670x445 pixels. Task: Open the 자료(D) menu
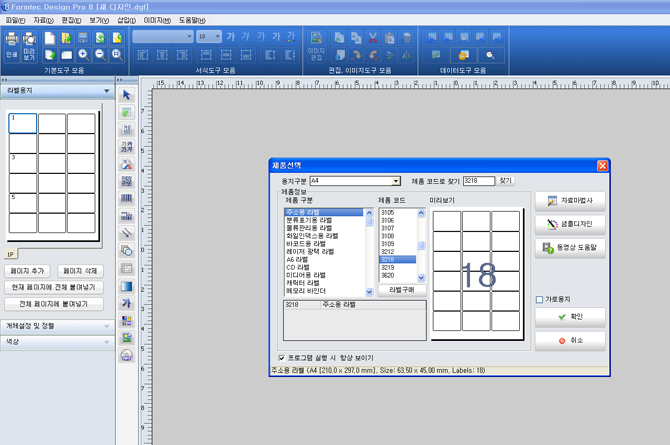43,21
